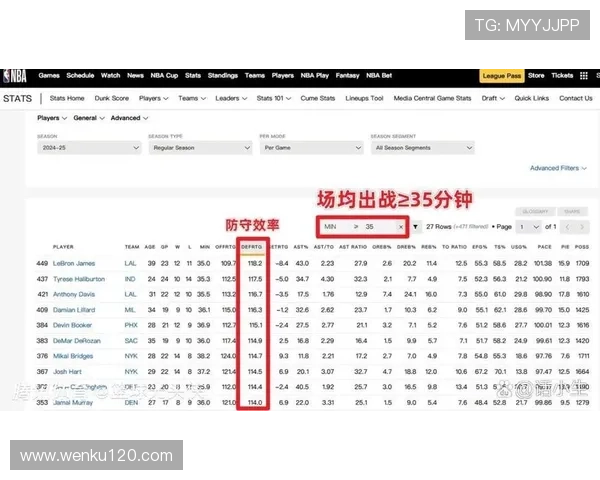Open Jamal Murray player page
The image size is (600, 480).
73,403
